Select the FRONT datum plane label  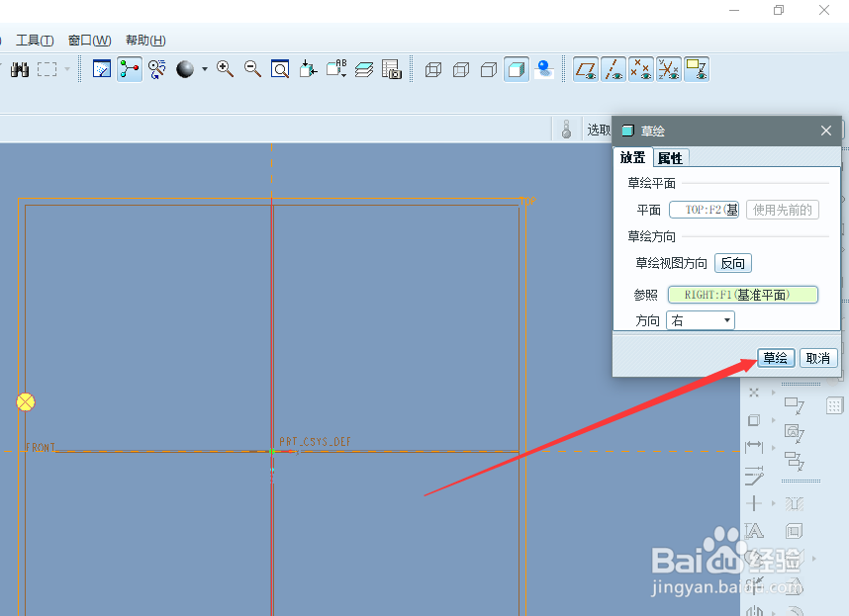(x=40, y=447)
